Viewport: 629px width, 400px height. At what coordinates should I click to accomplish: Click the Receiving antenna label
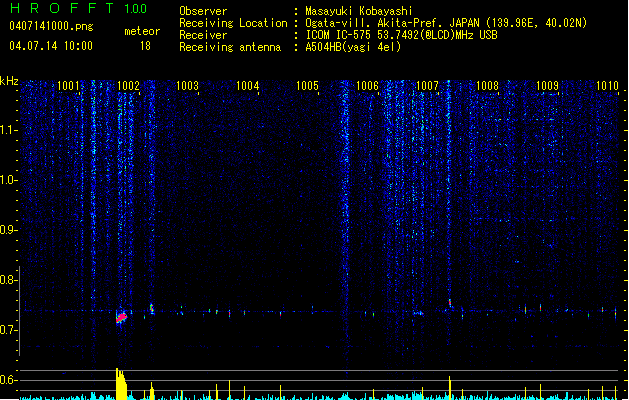coord(230,47)
